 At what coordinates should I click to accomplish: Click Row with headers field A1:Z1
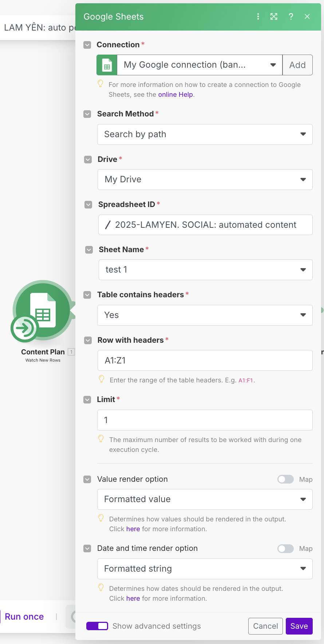[x=205, y=361]
